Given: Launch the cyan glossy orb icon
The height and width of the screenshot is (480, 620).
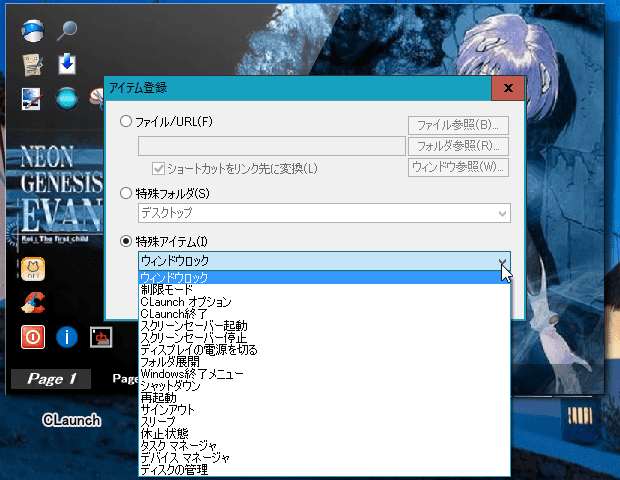Looking at the screenshot, I should click(x=66, y=98).
